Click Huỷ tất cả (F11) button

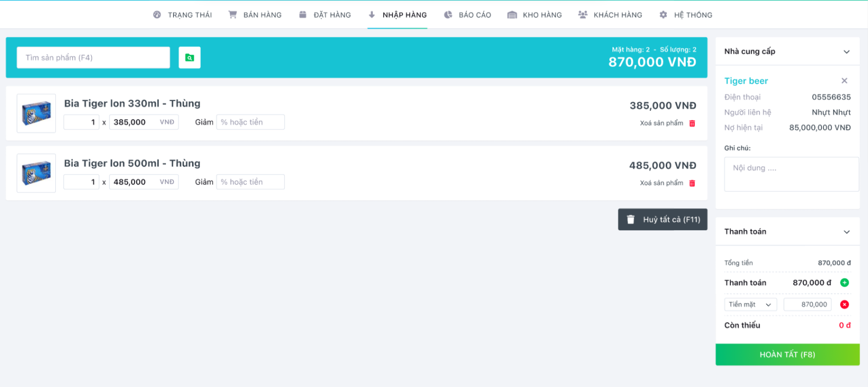(662, 219)
